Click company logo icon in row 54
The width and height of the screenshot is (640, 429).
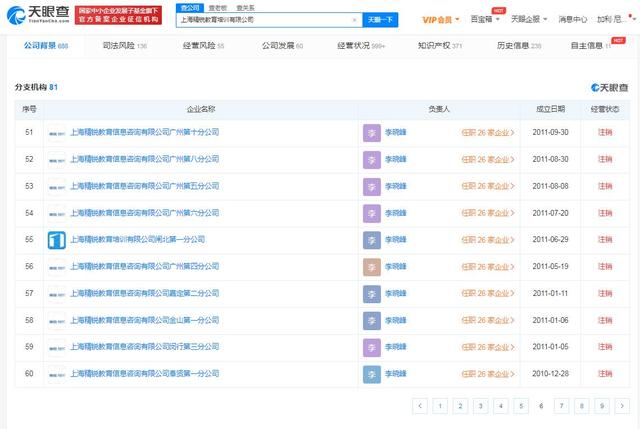click(x=57, y=213)
